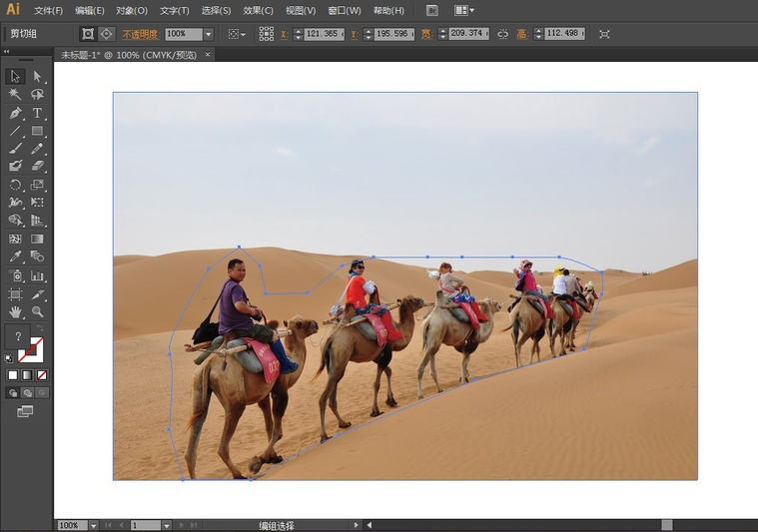Close the 未标题-1 document tab
The height and width of the screenshot is (532, 758).
coord(208,55)
